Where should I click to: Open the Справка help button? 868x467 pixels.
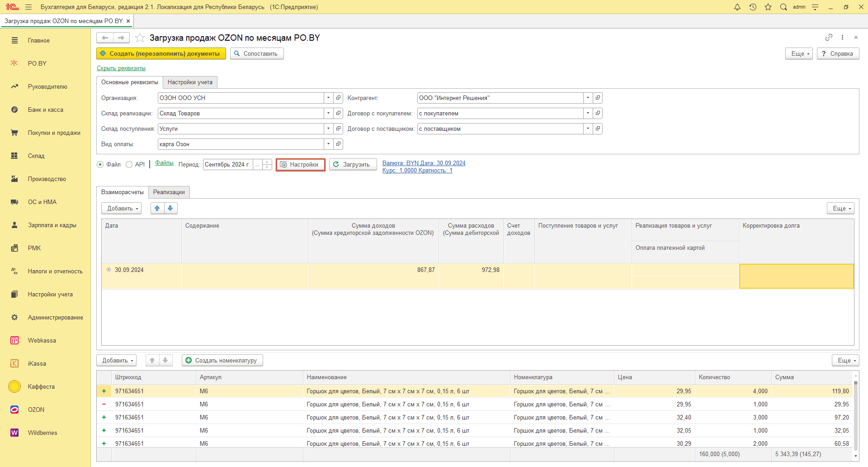pyautogui.click(x=838, y=53)
